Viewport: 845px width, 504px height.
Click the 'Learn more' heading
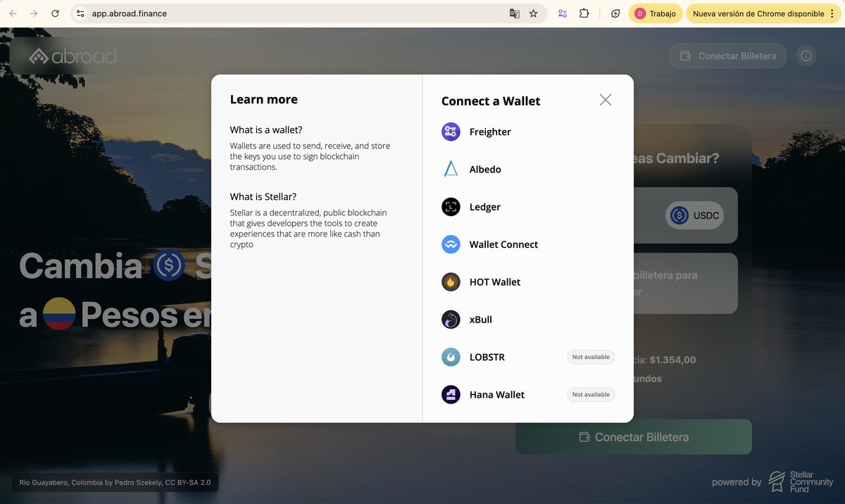click(x=264, y=99)
